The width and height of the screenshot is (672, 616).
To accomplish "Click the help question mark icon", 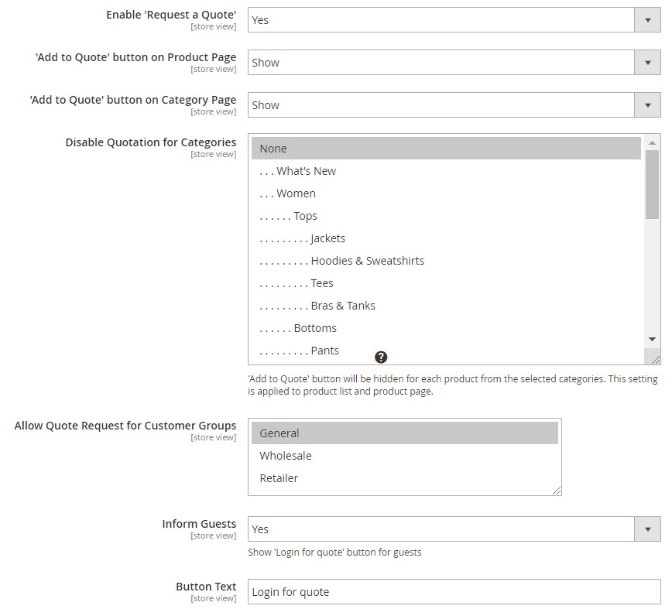I will (x=380, y=357).
